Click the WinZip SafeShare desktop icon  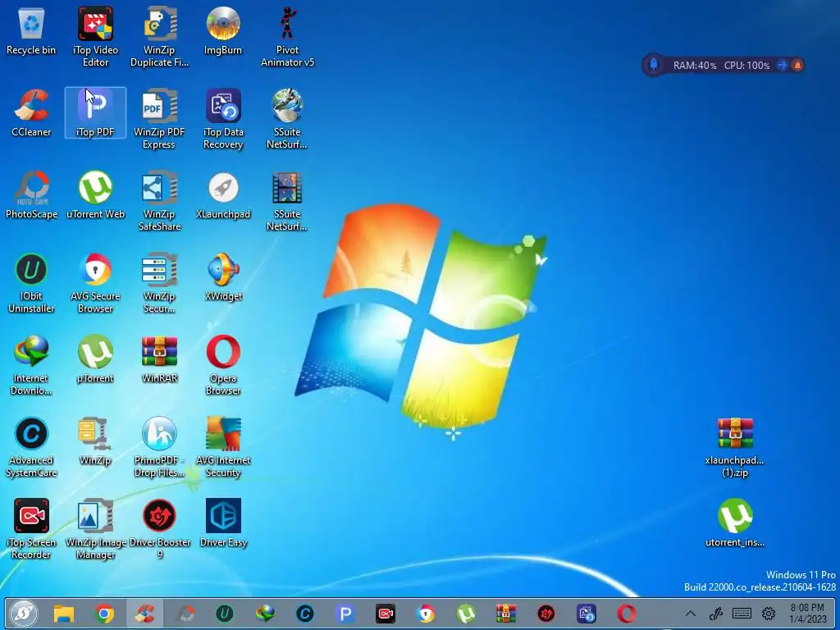pos(159,201)
